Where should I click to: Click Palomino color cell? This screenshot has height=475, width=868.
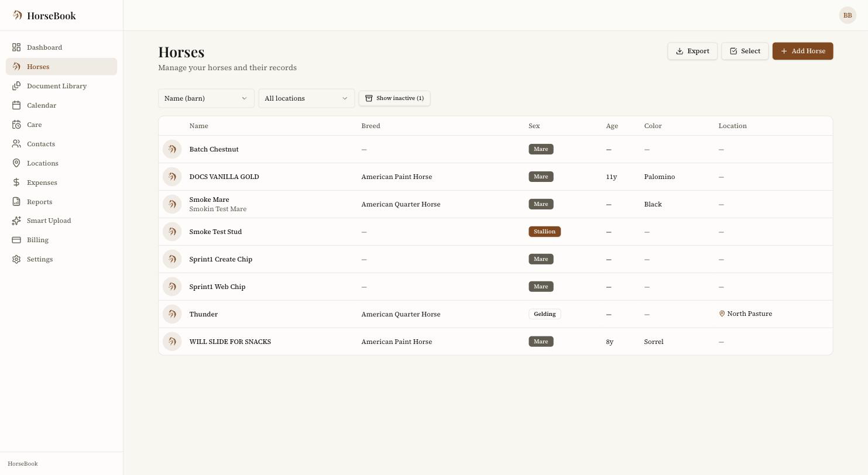point(660,177)
